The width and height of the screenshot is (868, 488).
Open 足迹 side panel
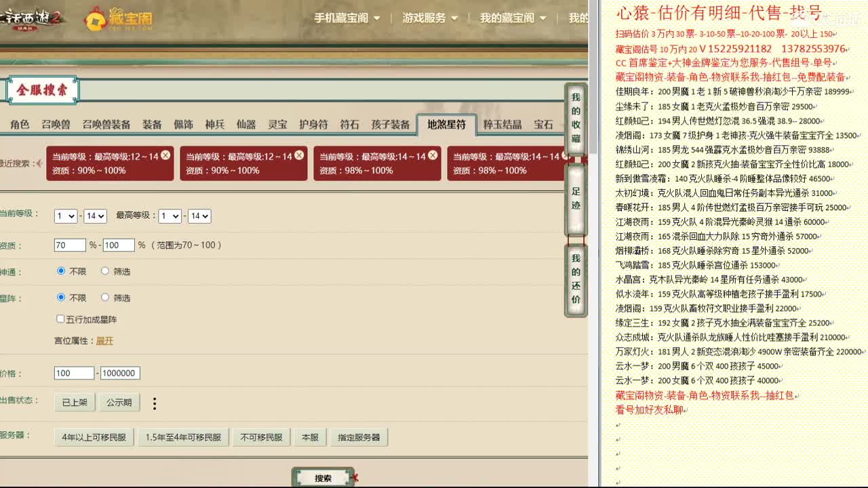576,199
